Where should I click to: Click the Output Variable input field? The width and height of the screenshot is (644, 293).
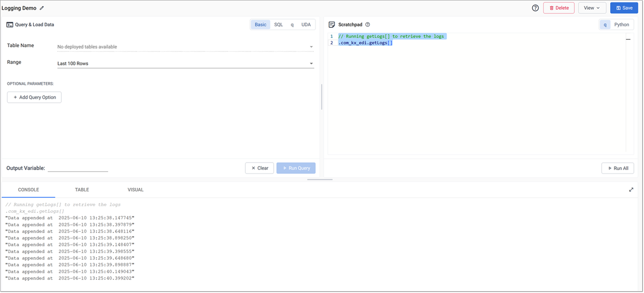click(78, 168)
